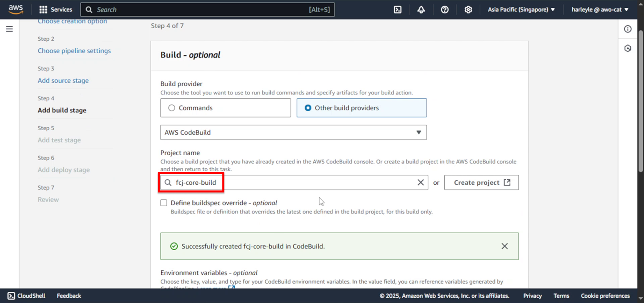Image resolution: width=644 pixels, height=303 pixels.
Task: Select the Review step
Action: [x=48, y=200]
